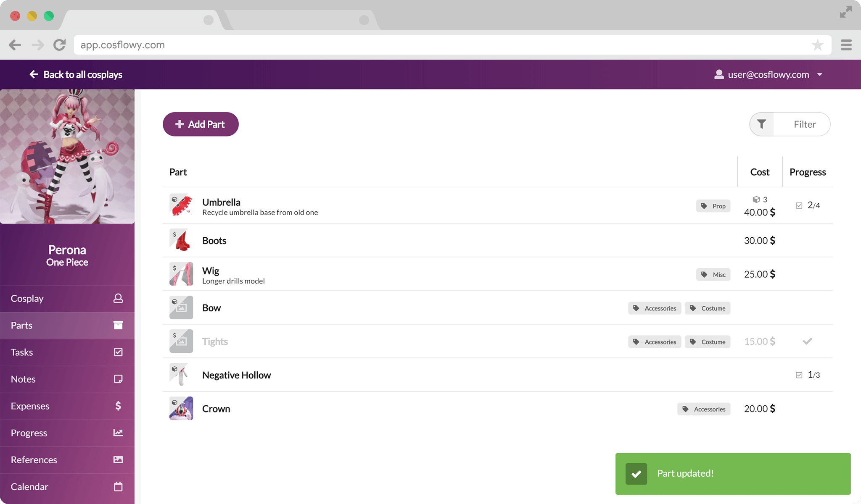
Task: Click Negative Hollow's 1/3 progress checkbox
Action: (799, 375)
